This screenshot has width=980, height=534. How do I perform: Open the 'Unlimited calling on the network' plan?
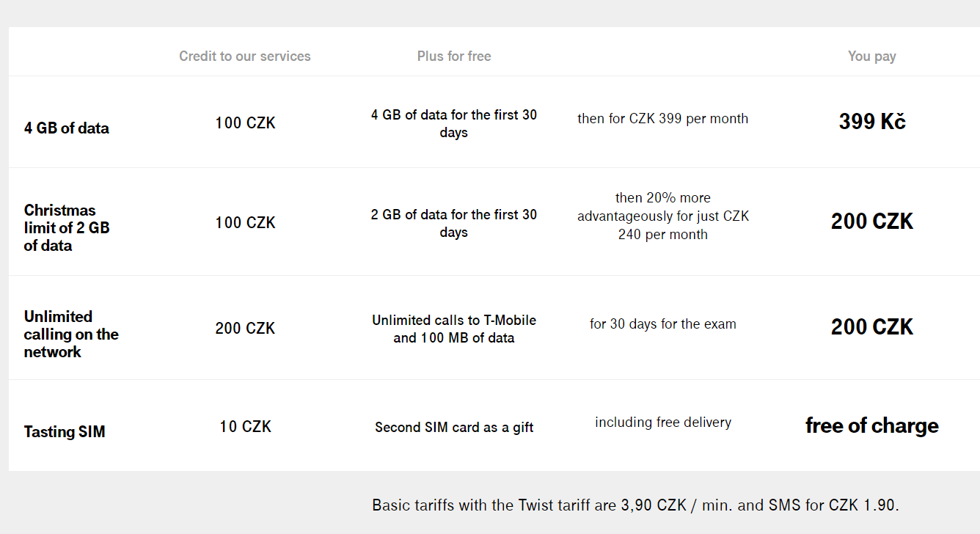point(71,334)
